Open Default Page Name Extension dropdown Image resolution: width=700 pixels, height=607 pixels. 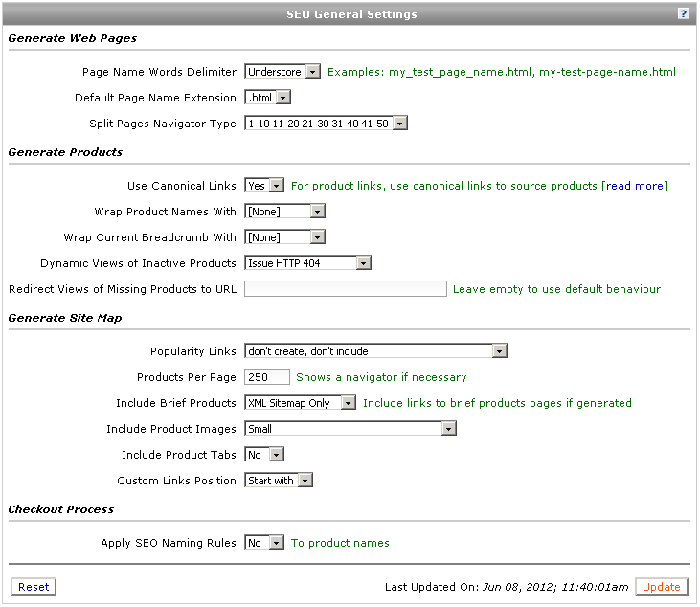267,98
